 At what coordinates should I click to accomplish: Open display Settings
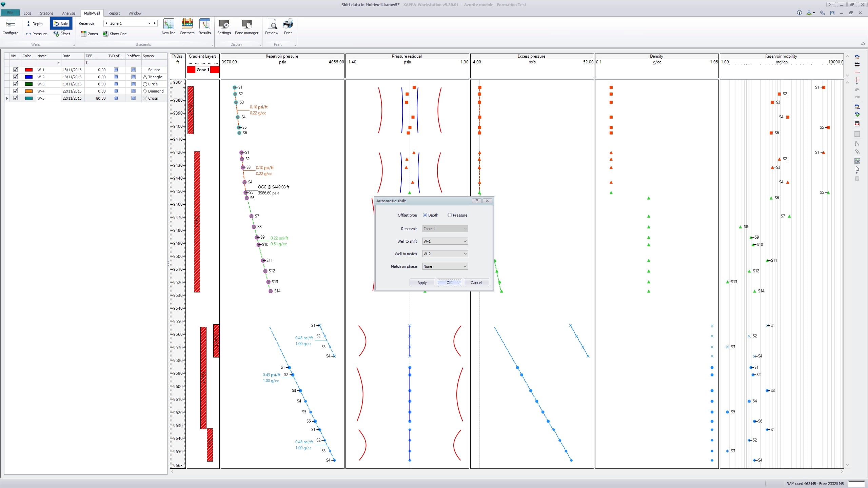coord(224,27)
